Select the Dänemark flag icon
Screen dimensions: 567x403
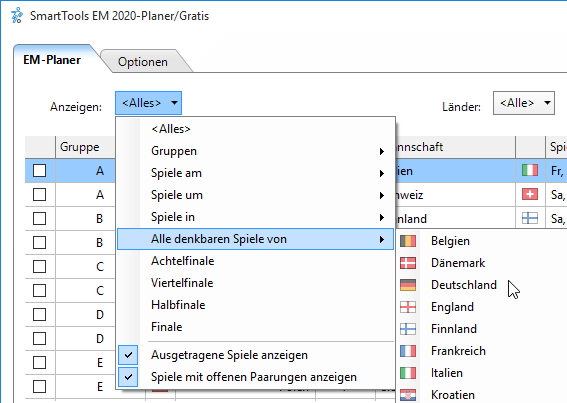click(x=408, y=263)
